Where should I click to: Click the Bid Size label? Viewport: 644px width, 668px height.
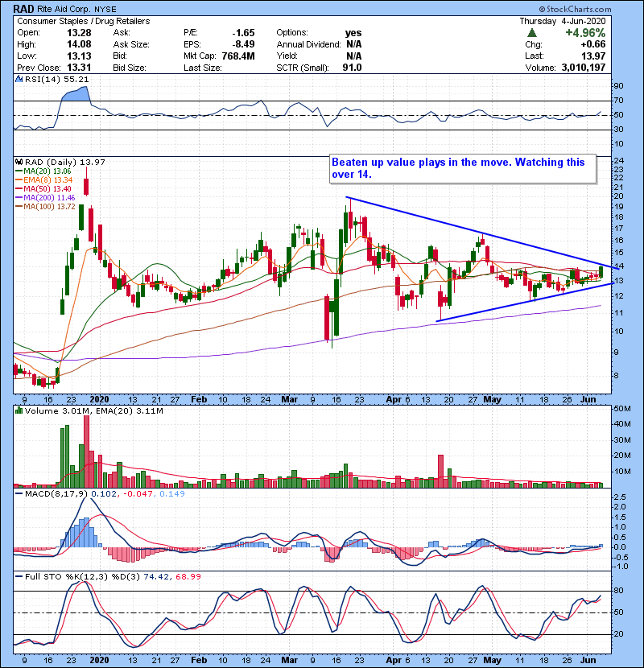coord(130,68)
